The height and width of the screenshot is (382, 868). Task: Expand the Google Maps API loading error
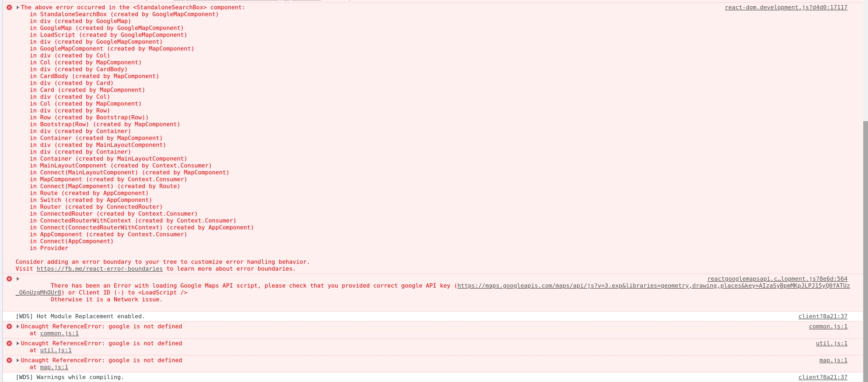click(18, 279)
